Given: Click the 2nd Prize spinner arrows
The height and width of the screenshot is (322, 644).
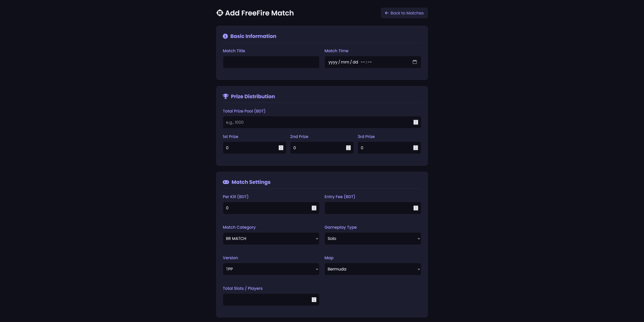Looking at the screenshot, I should (x=348, y=148).
